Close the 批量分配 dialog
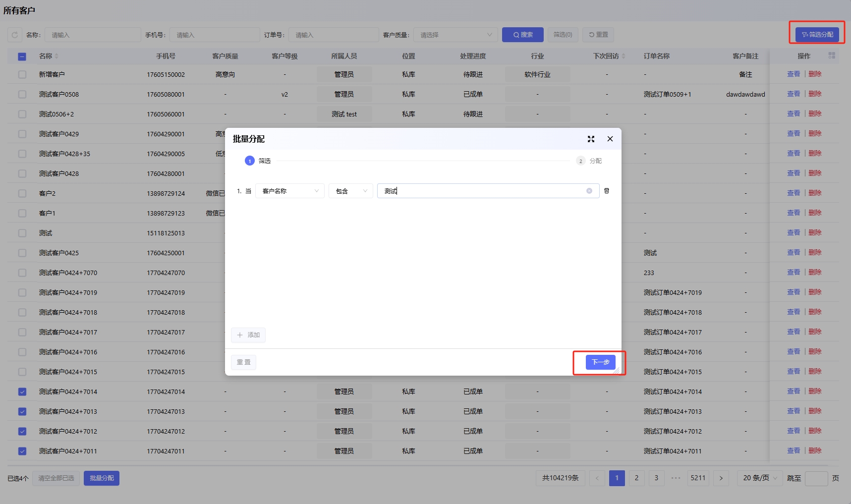The height and width of the screenshot is (504, 851). [610, 139]
